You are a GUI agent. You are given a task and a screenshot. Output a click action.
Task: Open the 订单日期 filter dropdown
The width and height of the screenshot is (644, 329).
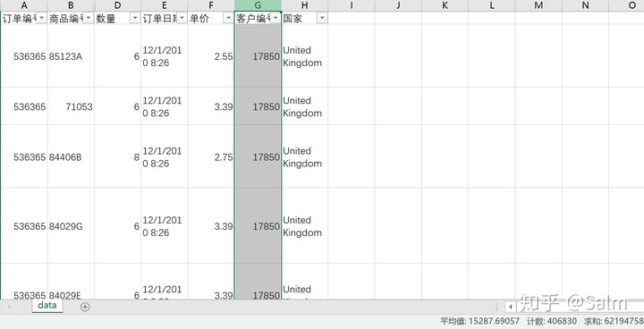(x=182, y=19)
